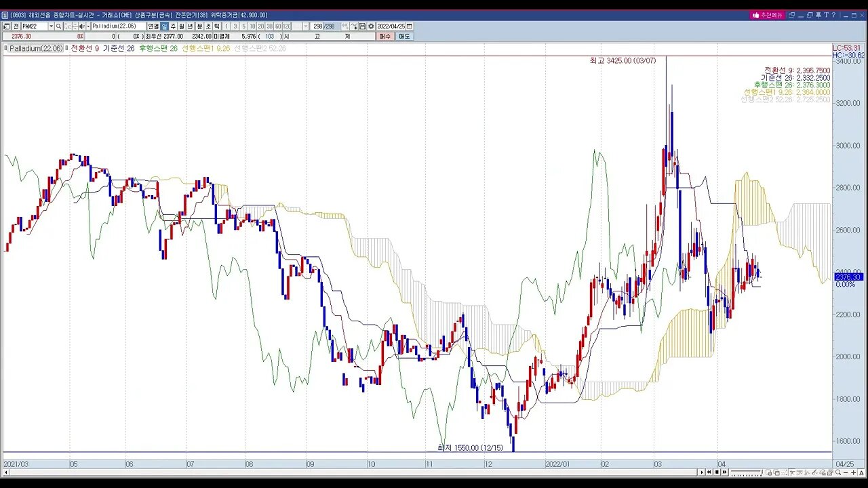
Task: Click the Palladium(22.06) legend label
Action: pyautogui.click(x=36, y=48)
